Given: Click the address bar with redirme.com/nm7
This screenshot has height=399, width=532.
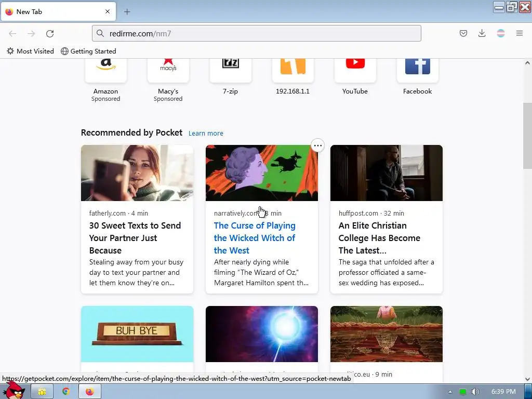Looking at the screenshot, I should coord(257,33).
